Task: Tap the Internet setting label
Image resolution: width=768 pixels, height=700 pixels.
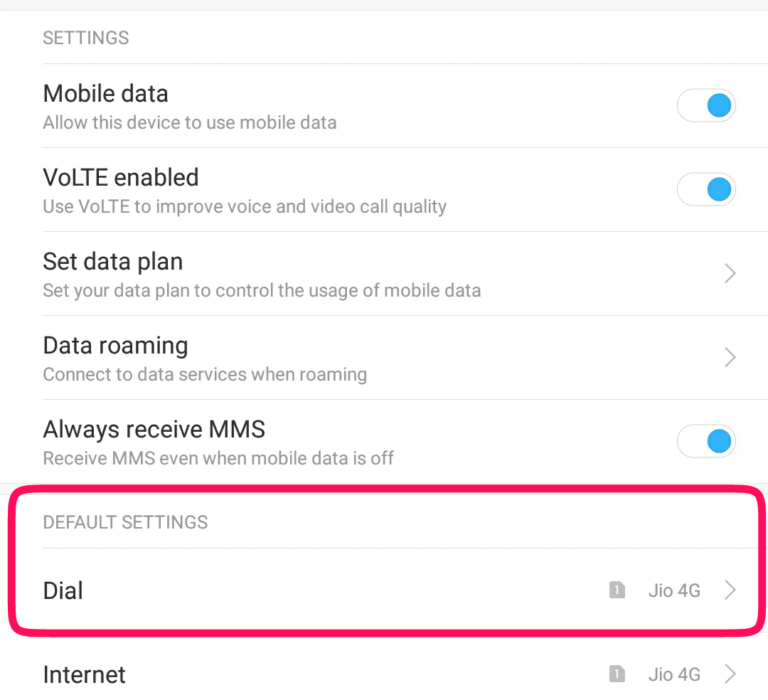Action: click(84, 674)
